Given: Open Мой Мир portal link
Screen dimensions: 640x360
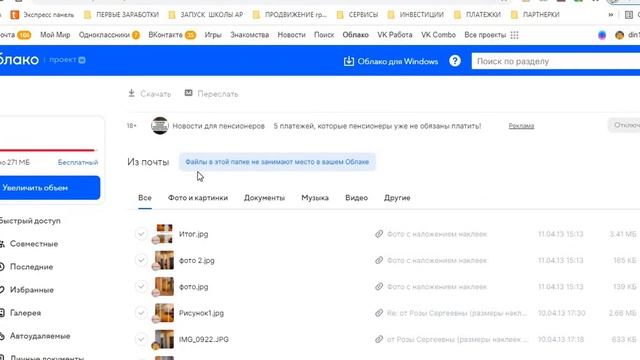Looking at the screenshot, I should (55, 35).
